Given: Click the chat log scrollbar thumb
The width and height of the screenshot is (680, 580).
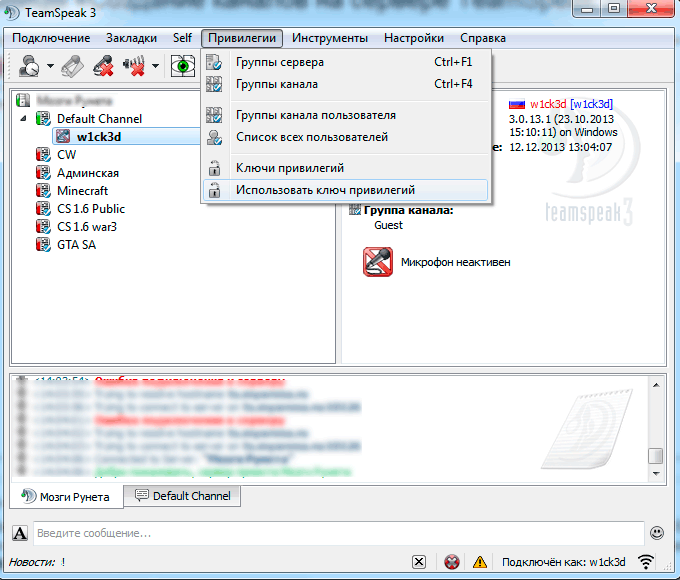Looking at the screenshot, I should pyautogui.click(x=655, y=456).
